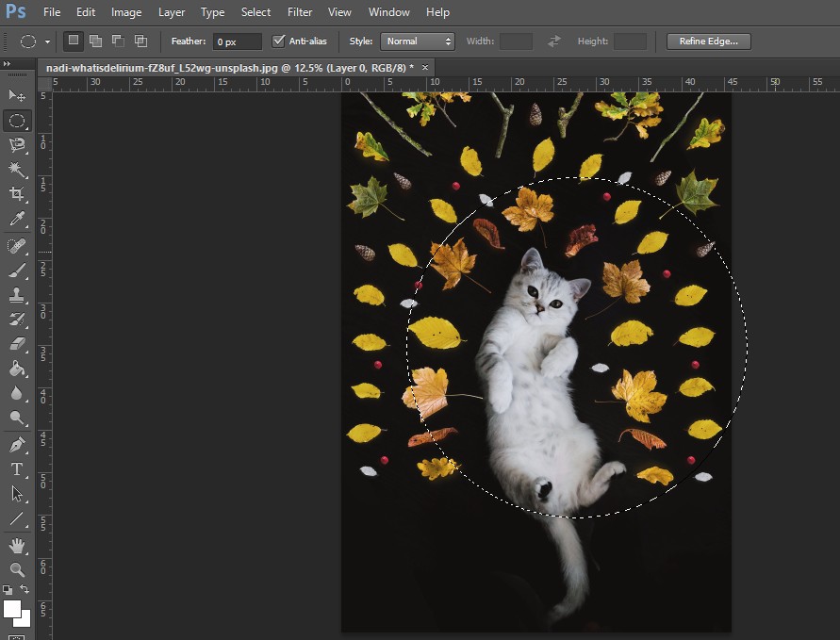This screenshot has width=840, height=640.
Task: Choose Subtract from Selection mode
Action: click(119, 41)
